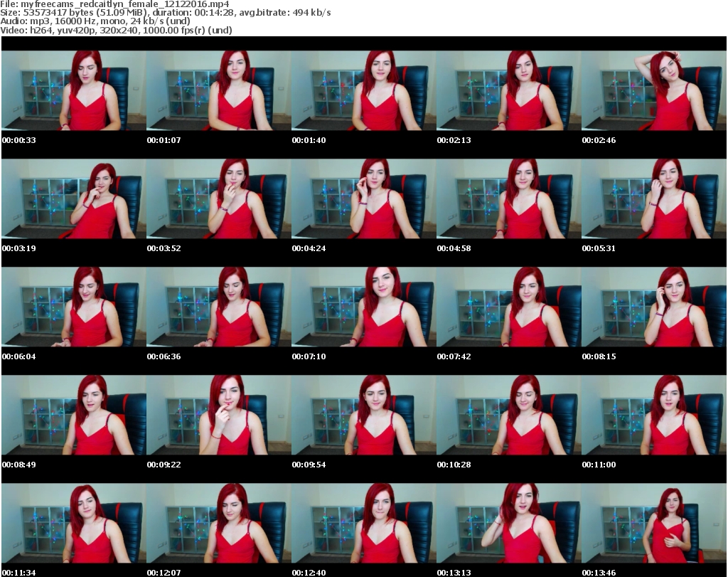The image size is (728, 577).
Task: Click the timestamp text 00:02:46
Action: tap(599, 140)
